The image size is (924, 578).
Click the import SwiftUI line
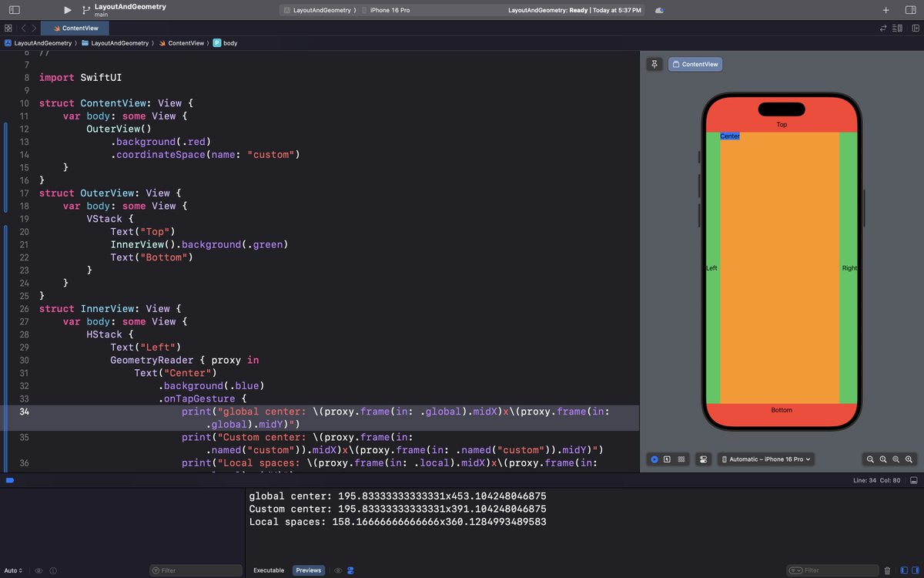pos(81,78)
